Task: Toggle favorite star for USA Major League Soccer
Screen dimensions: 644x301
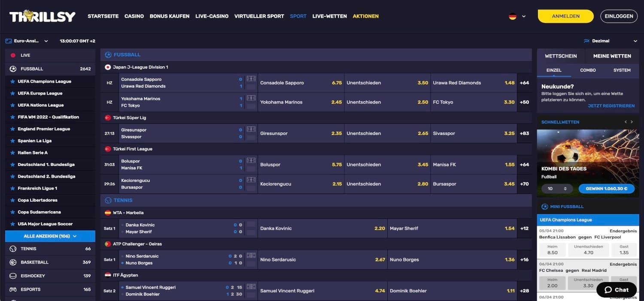Action: [12, 224]
